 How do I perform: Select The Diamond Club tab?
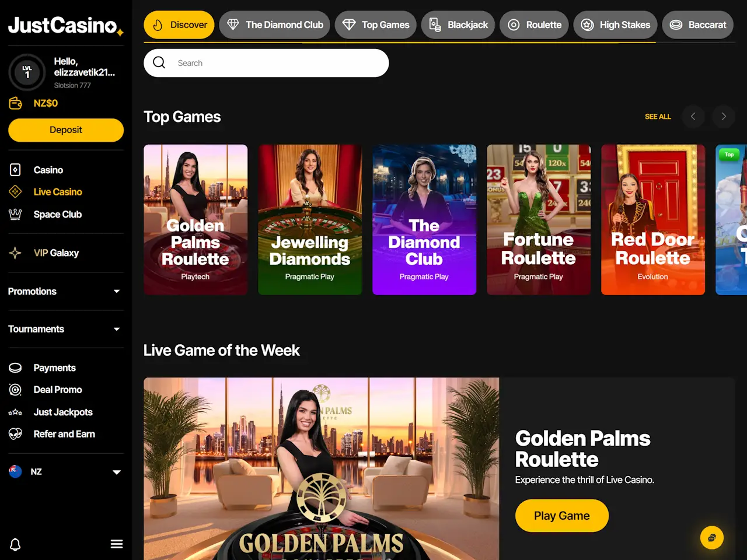(275, 24)
